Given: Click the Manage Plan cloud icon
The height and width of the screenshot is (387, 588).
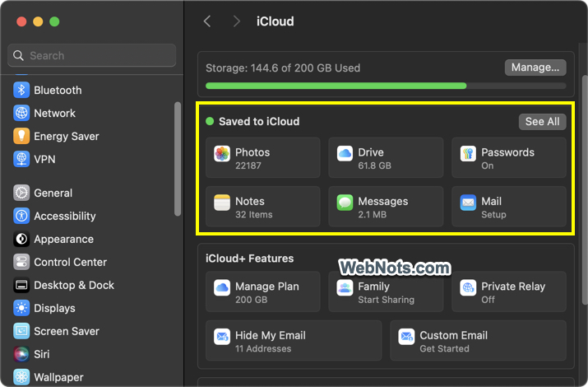Looking at the screenshot, I should (222, 288).
